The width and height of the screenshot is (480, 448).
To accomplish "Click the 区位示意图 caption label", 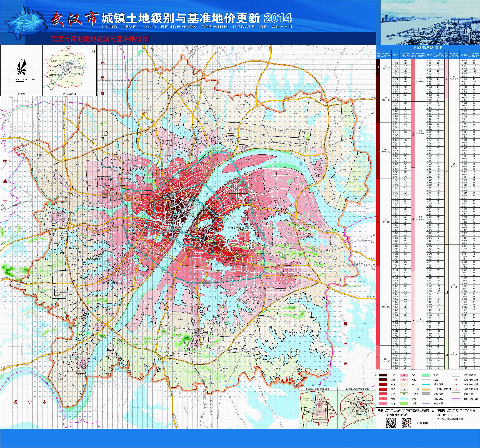I will [69, 94].
